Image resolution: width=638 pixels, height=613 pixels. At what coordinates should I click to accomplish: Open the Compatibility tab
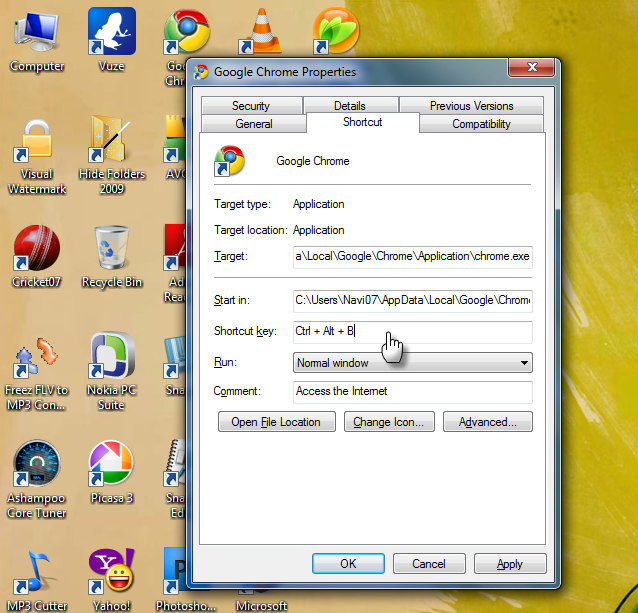(x=481, y=124)
